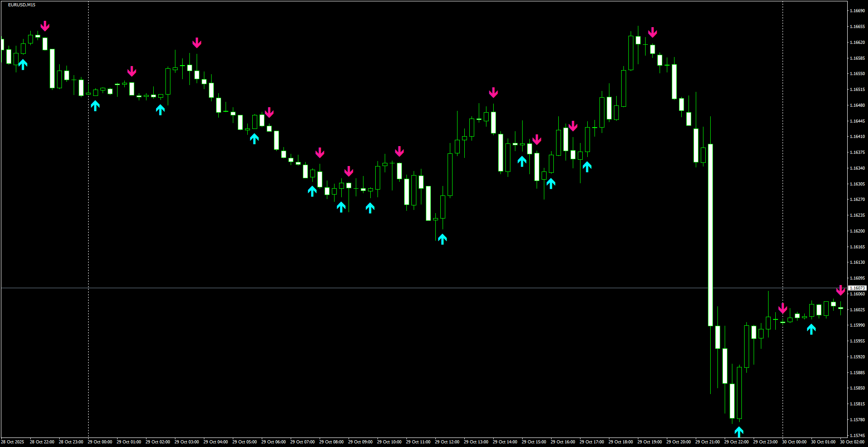Click the pink down arrow near 29 Oct 01:00
868x447 pixels.
coord(132,71)
